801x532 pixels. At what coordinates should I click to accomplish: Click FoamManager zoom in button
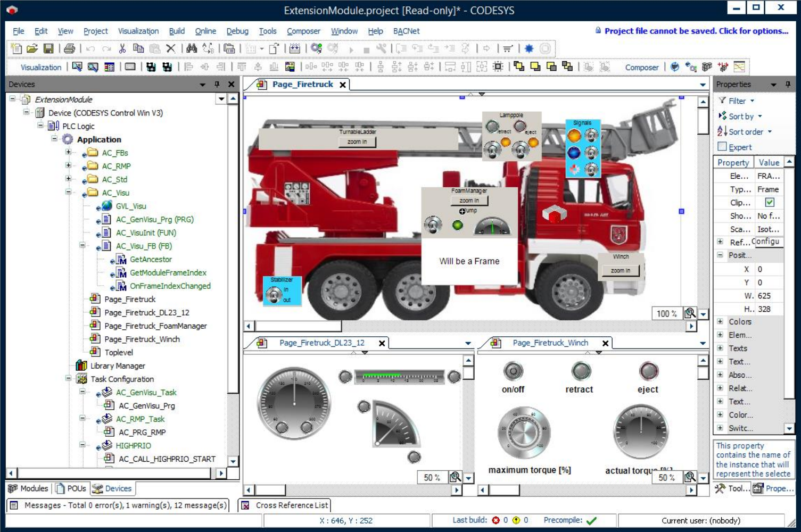pyautogui.click(x=469, y=201)
